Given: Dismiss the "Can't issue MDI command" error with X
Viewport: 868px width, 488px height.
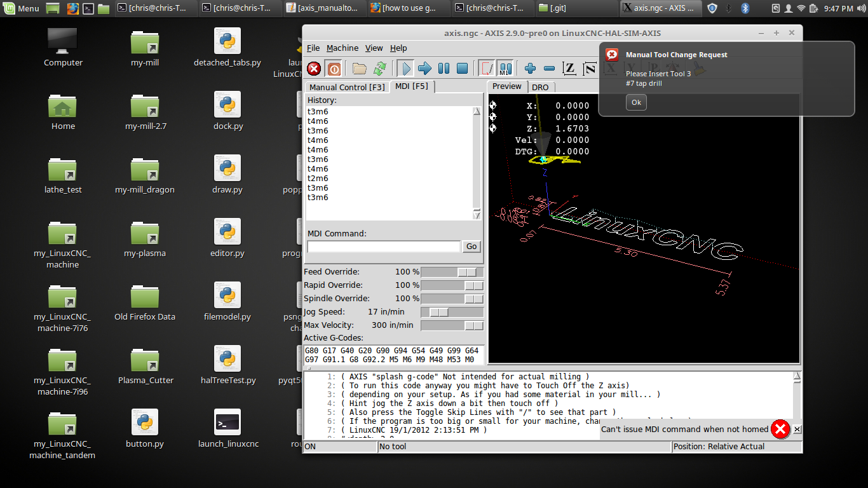Looking at the screenshot, I should click(797, 430).
